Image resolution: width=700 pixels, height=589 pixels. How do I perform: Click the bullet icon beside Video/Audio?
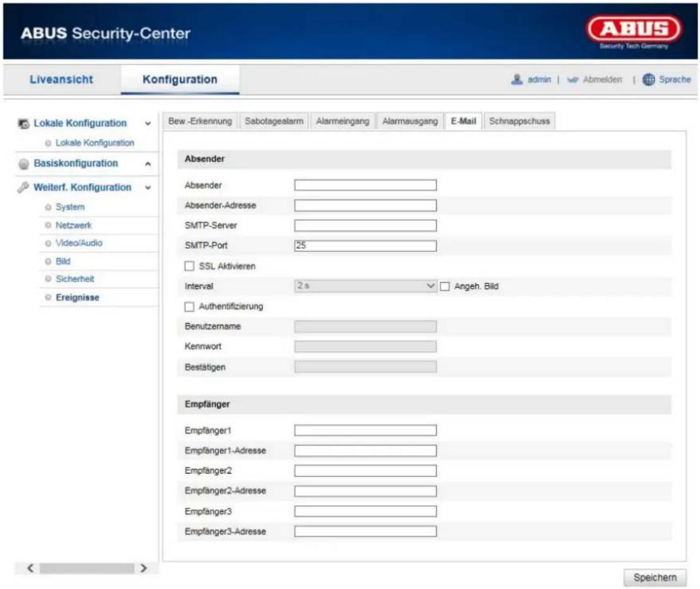(48, 243)
